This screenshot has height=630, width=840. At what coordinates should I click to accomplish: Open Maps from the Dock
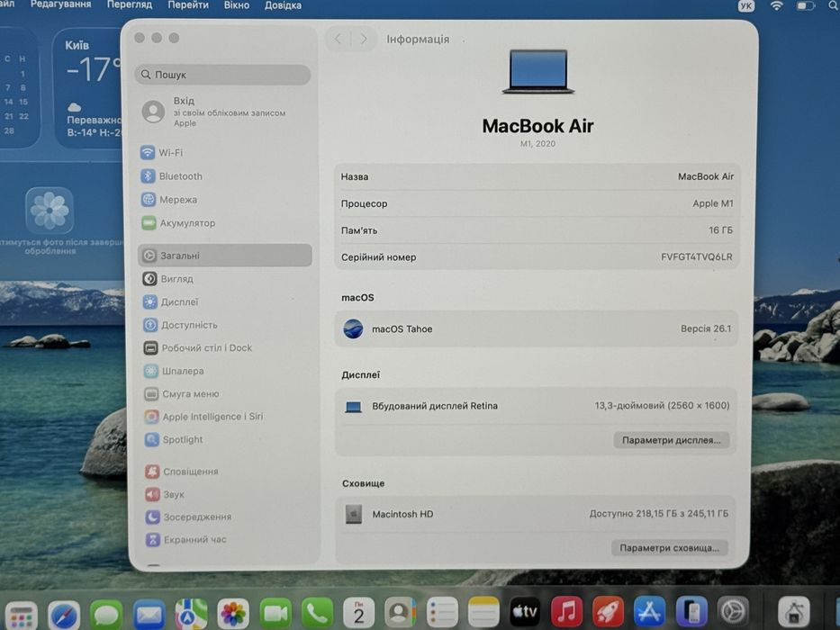(x=191, y=614)
